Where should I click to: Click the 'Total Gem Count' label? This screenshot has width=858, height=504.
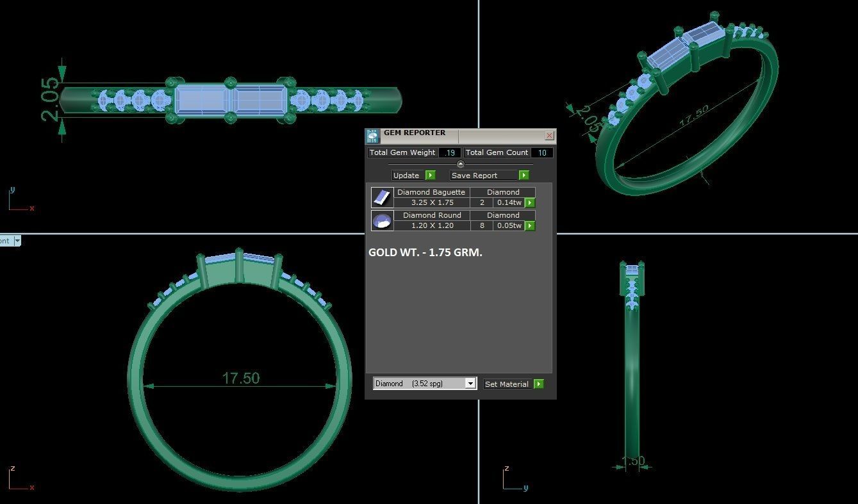coord(497,152)
